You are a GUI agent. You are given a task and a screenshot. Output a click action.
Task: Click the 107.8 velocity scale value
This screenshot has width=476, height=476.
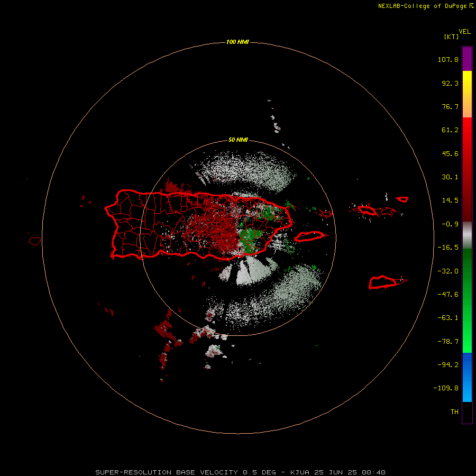[448, 59]
